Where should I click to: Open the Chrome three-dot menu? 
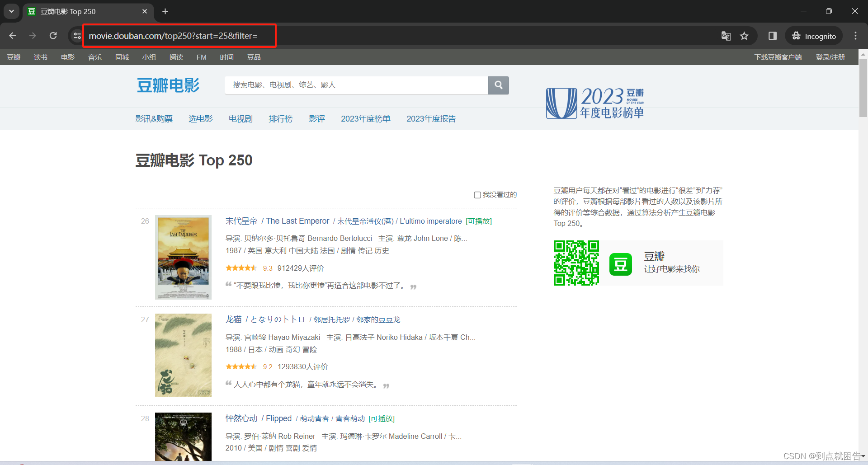(x=855, y=36)
